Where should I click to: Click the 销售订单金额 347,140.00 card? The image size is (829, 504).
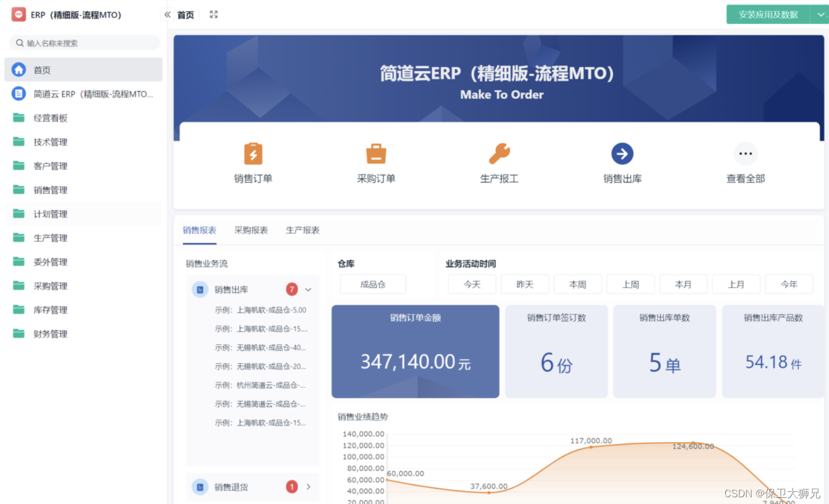(415, 352)
